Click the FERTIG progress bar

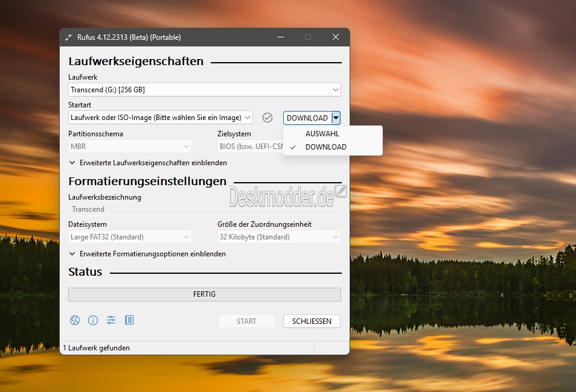point(204,294)
